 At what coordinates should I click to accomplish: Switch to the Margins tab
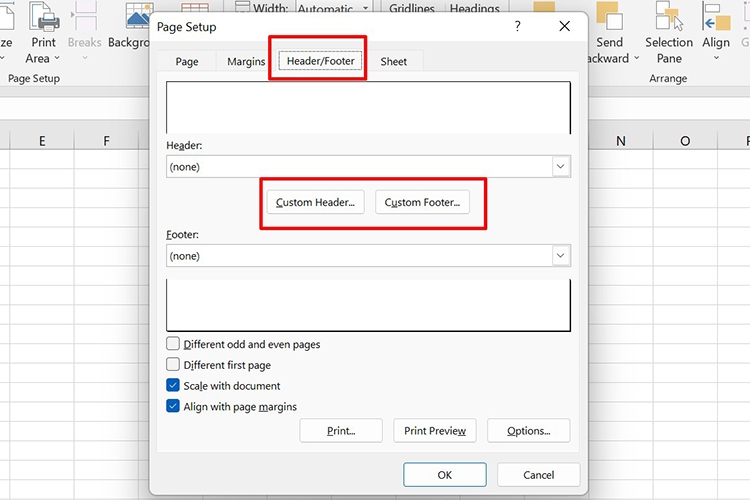pyautogui.click(x=246, y=62)
